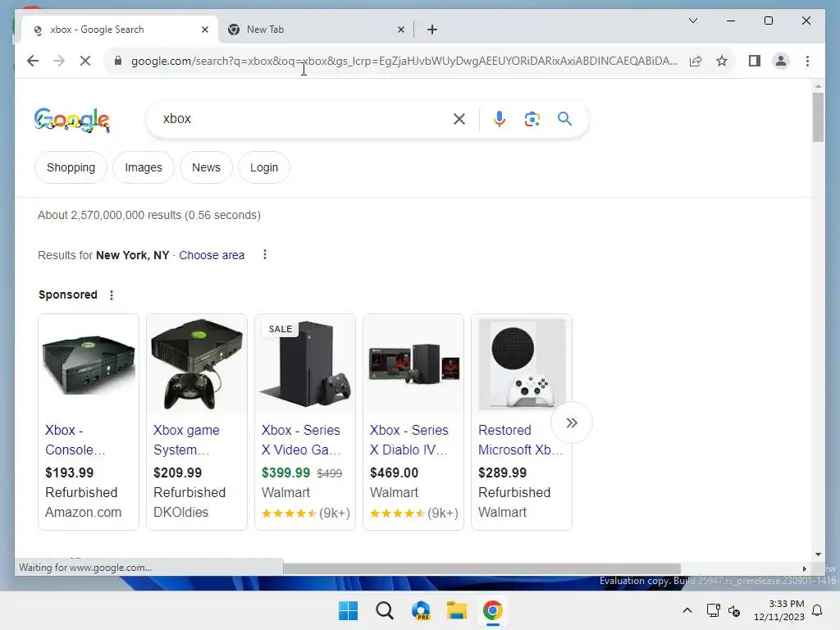Clear the xbox search text
This screenshot has width=840, height=630.
(459, 119)
